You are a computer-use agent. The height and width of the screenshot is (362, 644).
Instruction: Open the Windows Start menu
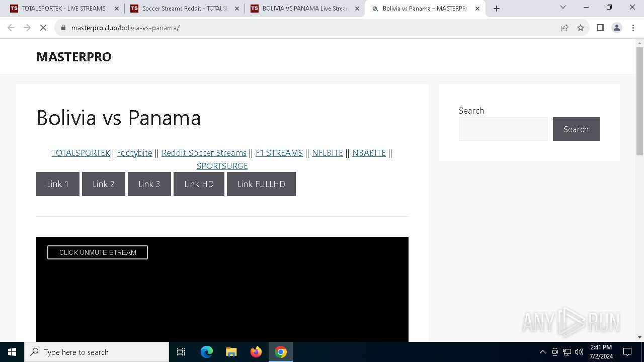[x=12, y=352]
